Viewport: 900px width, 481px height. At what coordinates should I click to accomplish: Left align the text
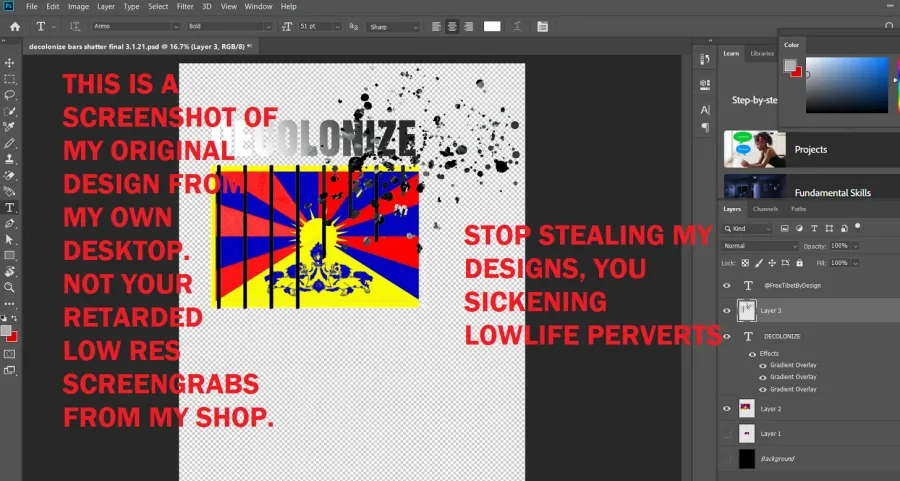pos(436,26)
